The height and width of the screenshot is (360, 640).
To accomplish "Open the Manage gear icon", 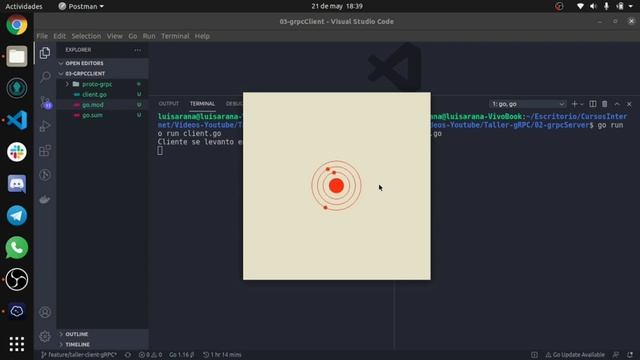I will pyautogui.click(x=45, y=336).
